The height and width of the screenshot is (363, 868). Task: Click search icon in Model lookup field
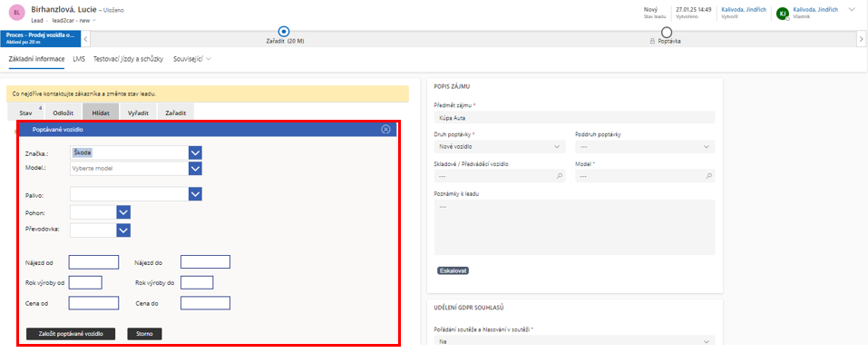(707, 177)
